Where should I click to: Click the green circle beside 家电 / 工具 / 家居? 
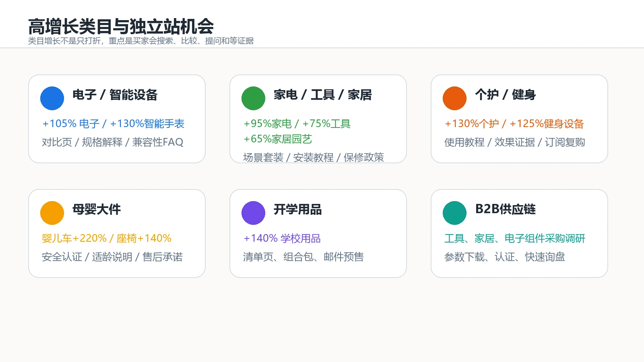(x=253, y=98)
